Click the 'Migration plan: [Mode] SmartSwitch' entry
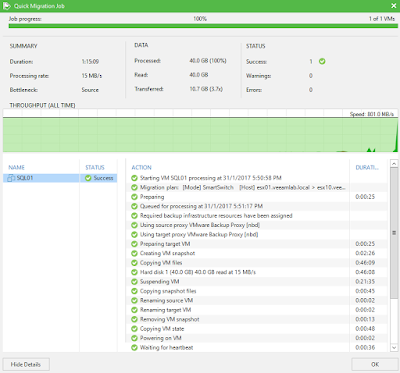This screenshot has width=400, height=373. [x=243, y=187]
